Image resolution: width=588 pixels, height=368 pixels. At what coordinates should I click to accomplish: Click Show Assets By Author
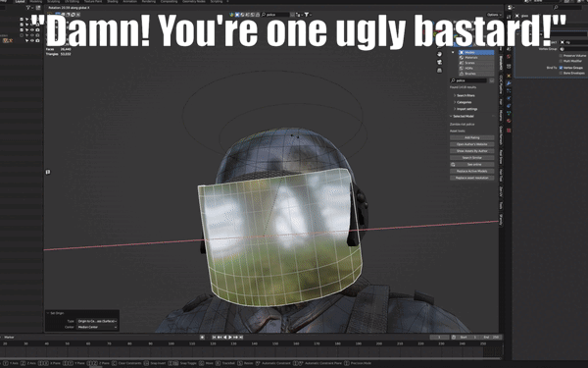coord(472,151)
